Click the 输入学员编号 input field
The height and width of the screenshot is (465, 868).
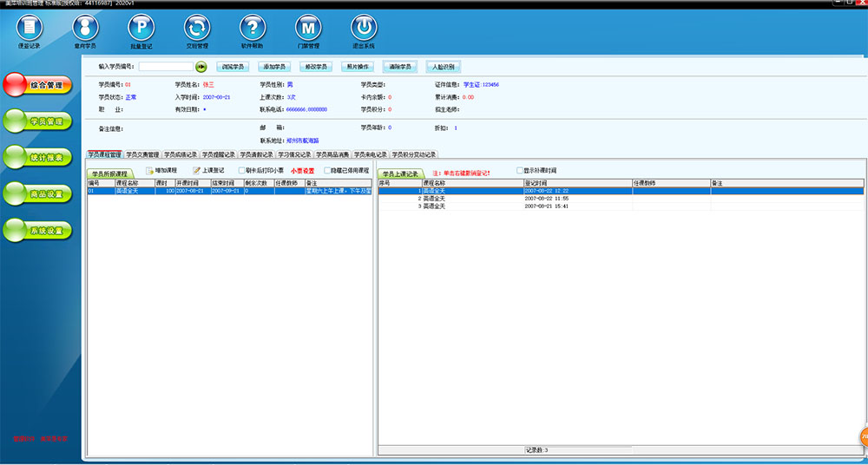165,66
